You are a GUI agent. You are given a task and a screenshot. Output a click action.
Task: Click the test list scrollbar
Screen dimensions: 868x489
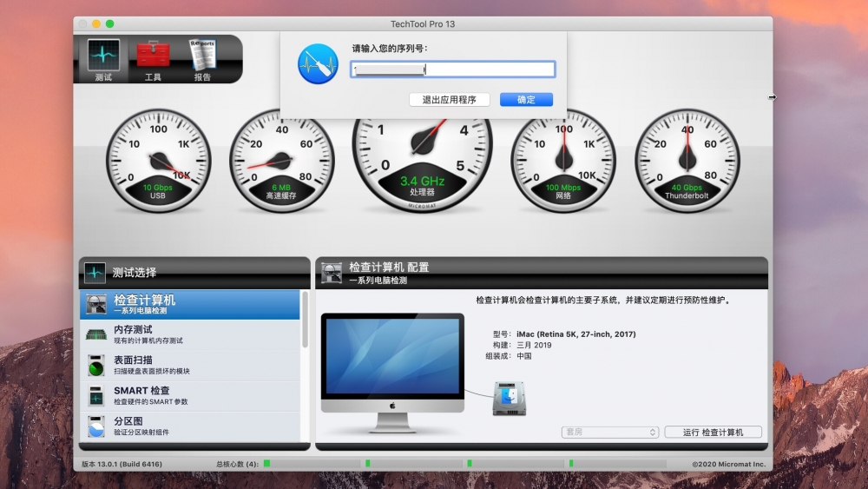[x=305, y=320]
